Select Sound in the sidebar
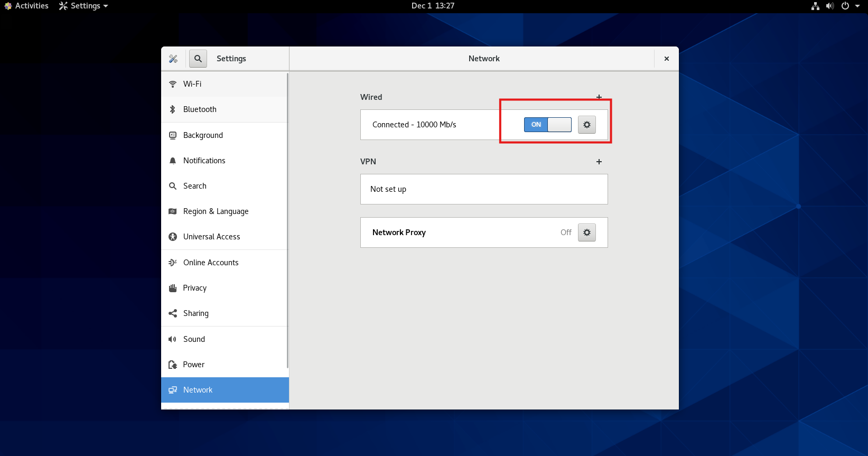The width and height of the screenshot is (868, 456). 194,339
